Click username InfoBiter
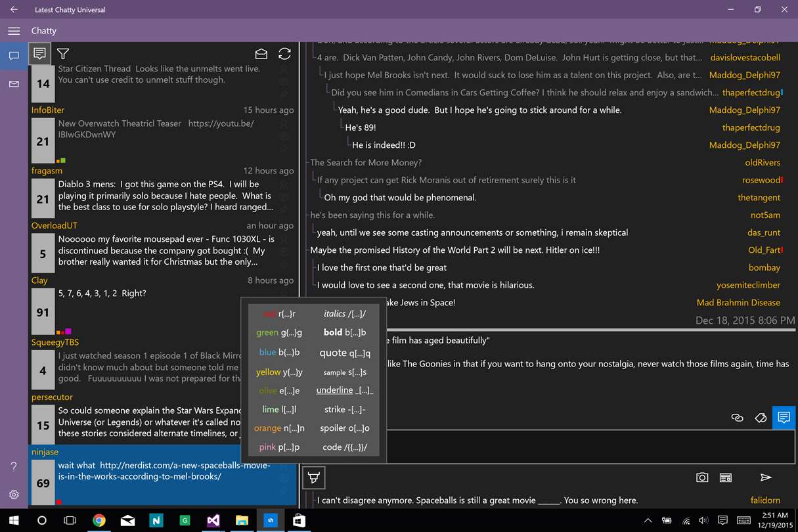The height and width of the screenshot is (532, 798). pos(48,110)
